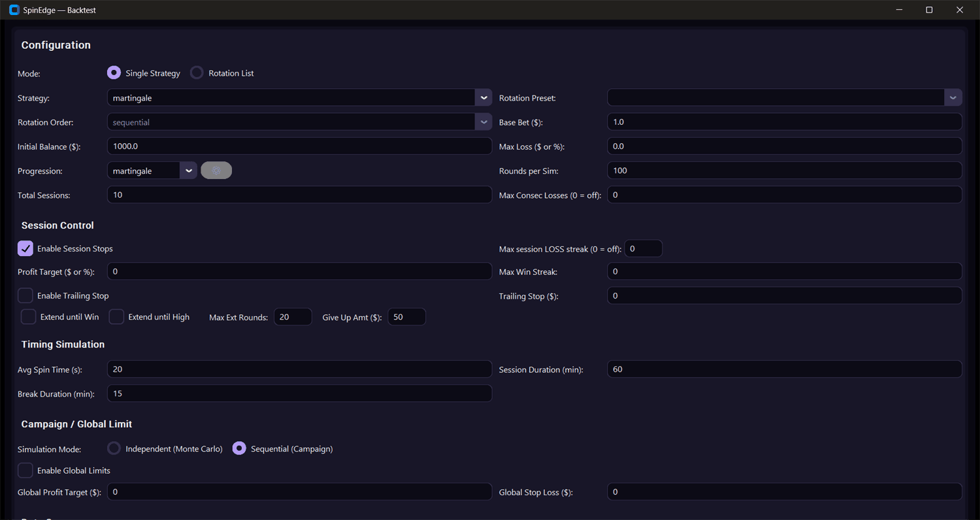
Task: Check the Extend until Win option
Action: click(29, 317)
